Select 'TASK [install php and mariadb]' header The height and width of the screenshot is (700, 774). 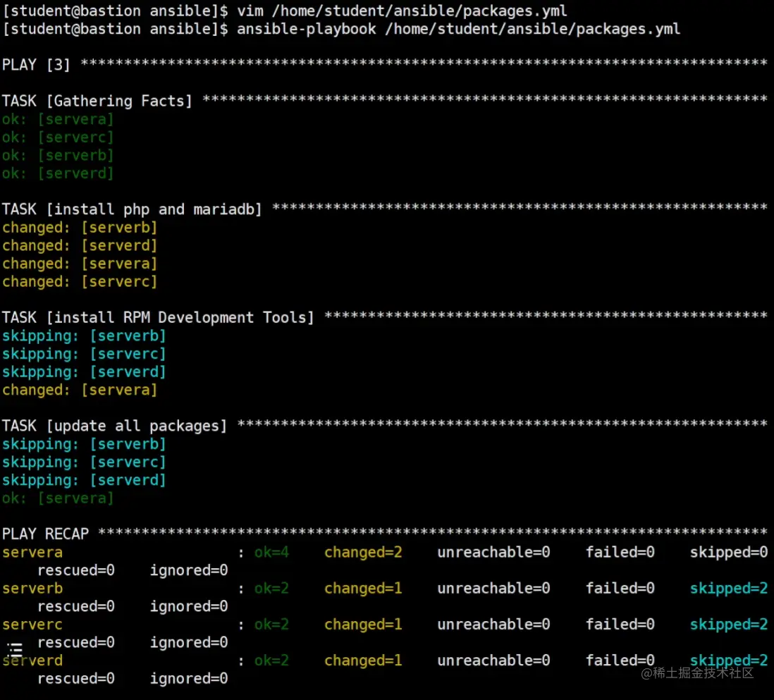tap(132, 209)
